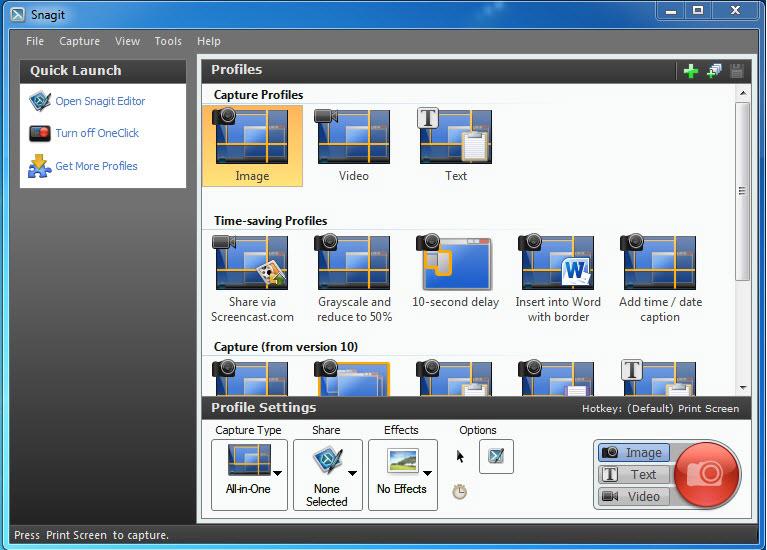Click the Open Snagit Editor link

coord(100,101)
